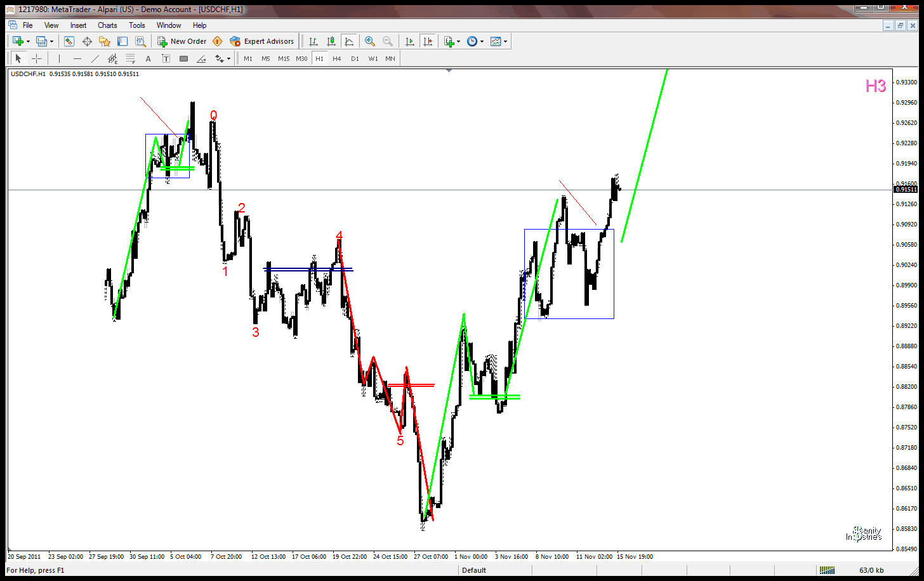Screen dimensions: 924x581
Task: Select the Trendline by Angle tool
Action: pos(202,58)
